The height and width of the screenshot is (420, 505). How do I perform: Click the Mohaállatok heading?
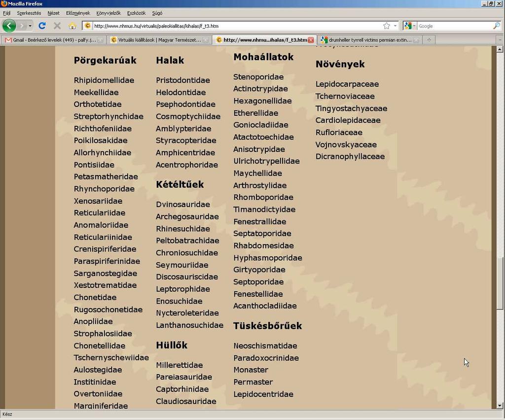pos(263,57)
